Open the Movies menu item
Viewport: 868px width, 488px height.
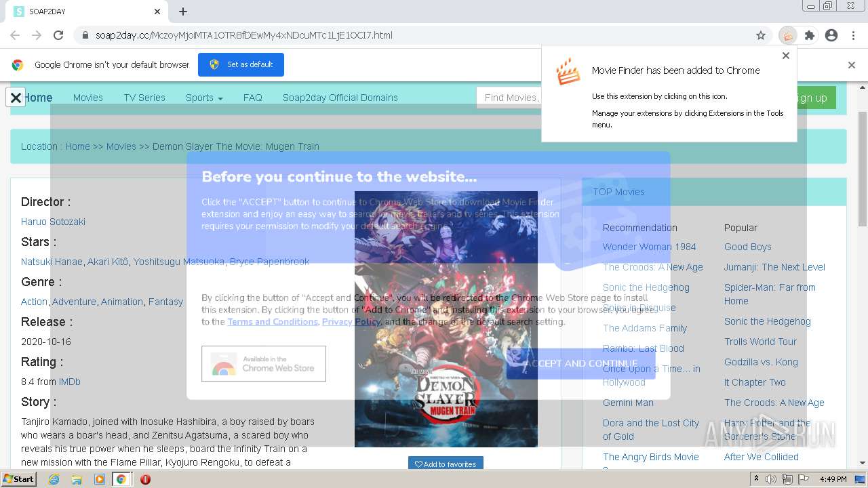(x=88, y=98)
